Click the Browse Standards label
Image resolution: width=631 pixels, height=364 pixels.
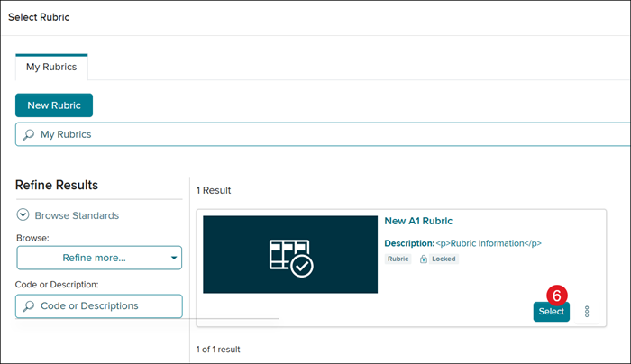pos(77,215)
